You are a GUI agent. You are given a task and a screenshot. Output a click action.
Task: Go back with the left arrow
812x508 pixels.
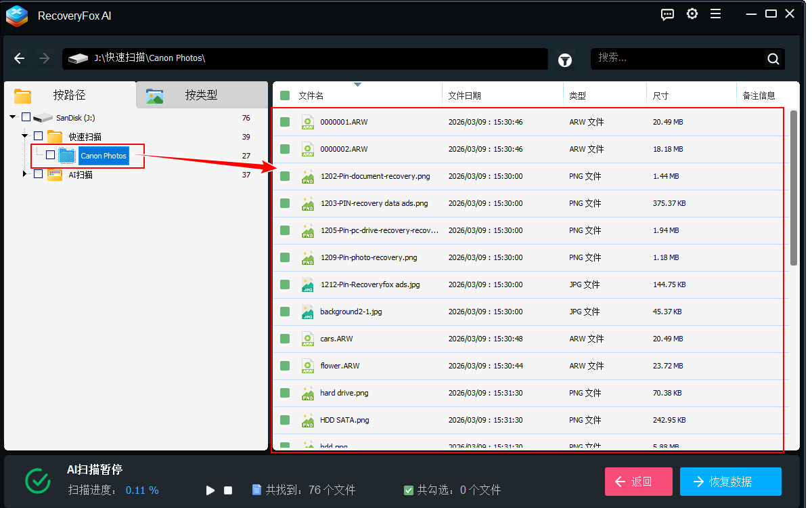(x=20, y=58)
